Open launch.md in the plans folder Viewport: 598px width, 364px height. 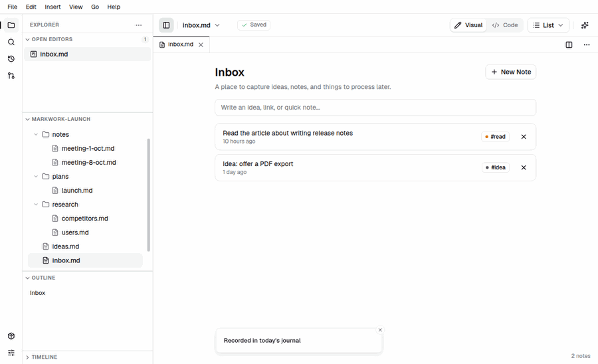(x=76, y=190)
